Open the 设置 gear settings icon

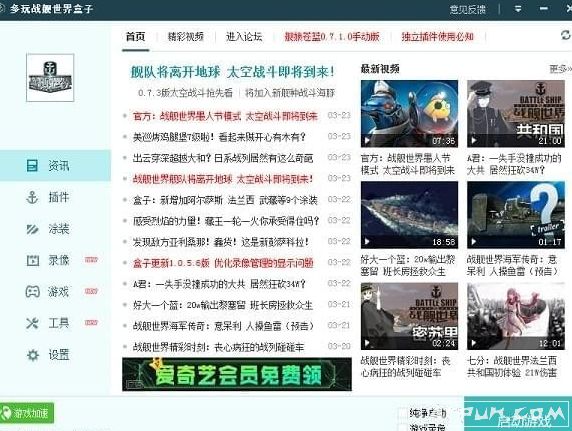click(33, 355)
